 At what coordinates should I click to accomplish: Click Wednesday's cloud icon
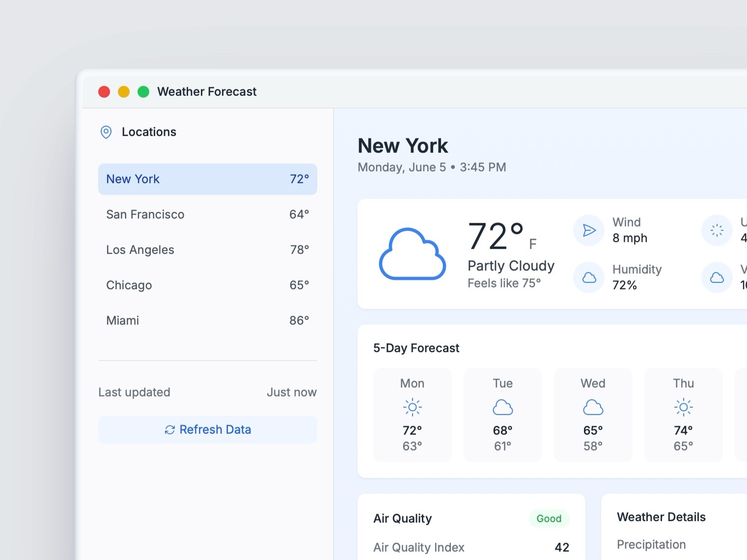click(593, 407)
